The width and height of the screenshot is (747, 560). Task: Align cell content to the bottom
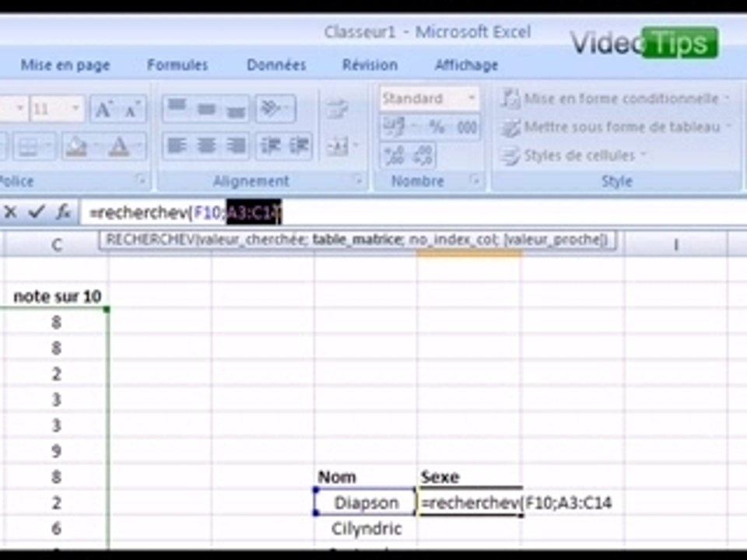pos(235,109)
